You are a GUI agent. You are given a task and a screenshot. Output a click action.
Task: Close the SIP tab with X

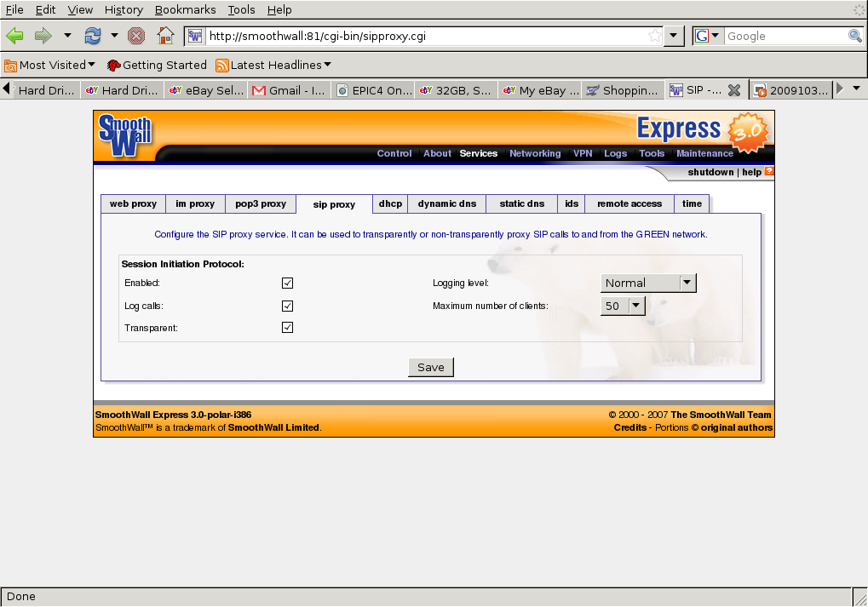pyautogui.click(x=733, y=90)
